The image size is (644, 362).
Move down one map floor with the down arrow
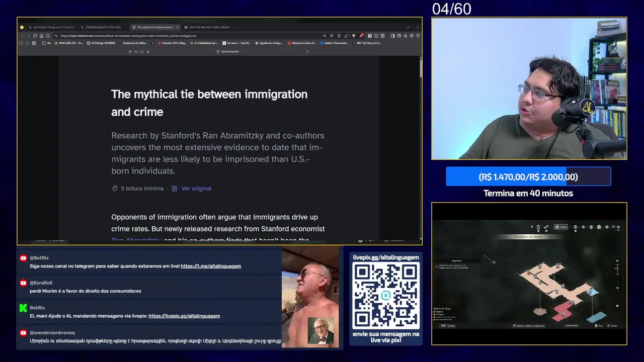click(x=617, y=288)
